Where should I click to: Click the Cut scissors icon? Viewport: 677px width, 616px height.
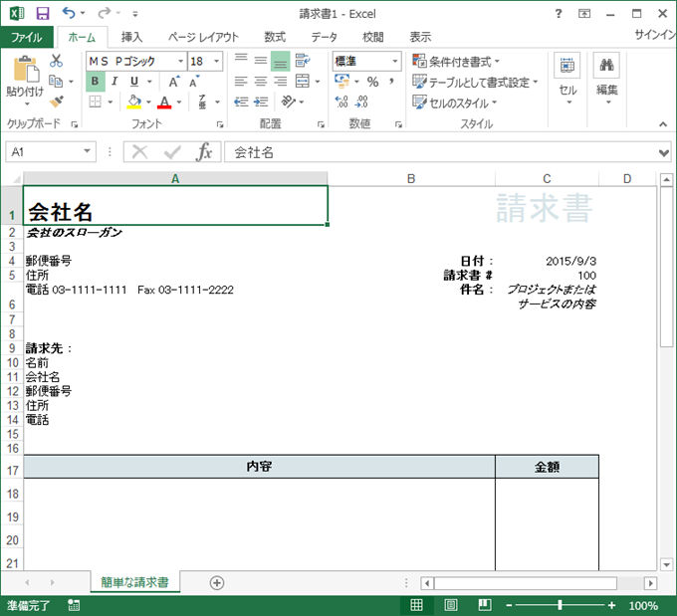coord(56,62)
